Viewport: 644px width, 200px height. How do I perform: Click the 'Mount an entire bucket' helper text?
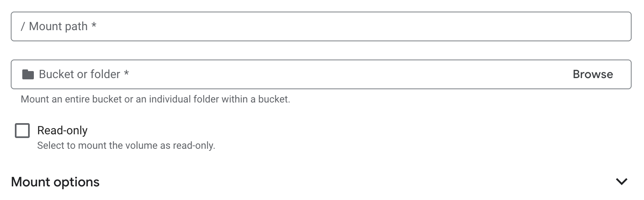[x=155, y=100]
